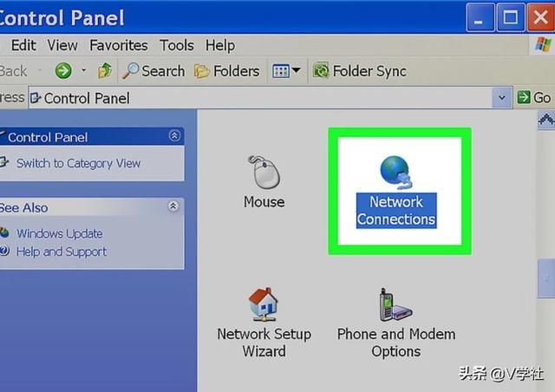Collapse the Control Panel sidebar section
The height and width of the screenshot is (392, 555).
(x=174, y=136)
